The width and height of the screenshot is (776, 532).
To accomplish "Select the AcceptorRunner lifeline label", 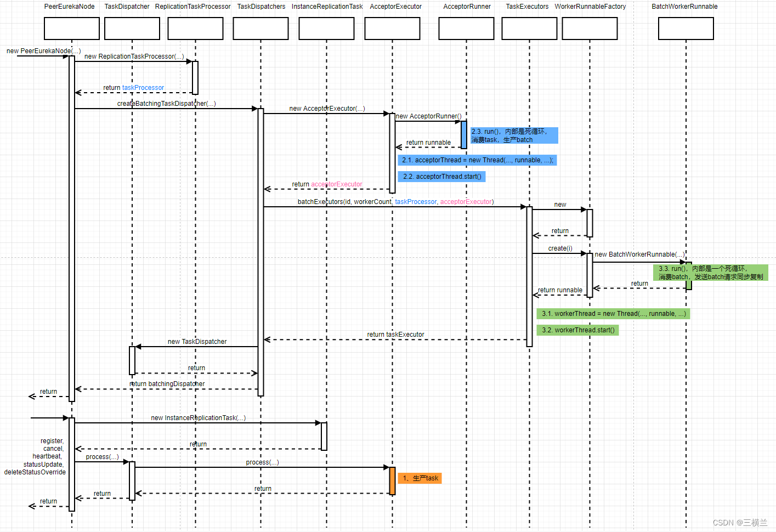I will point(467,7).
